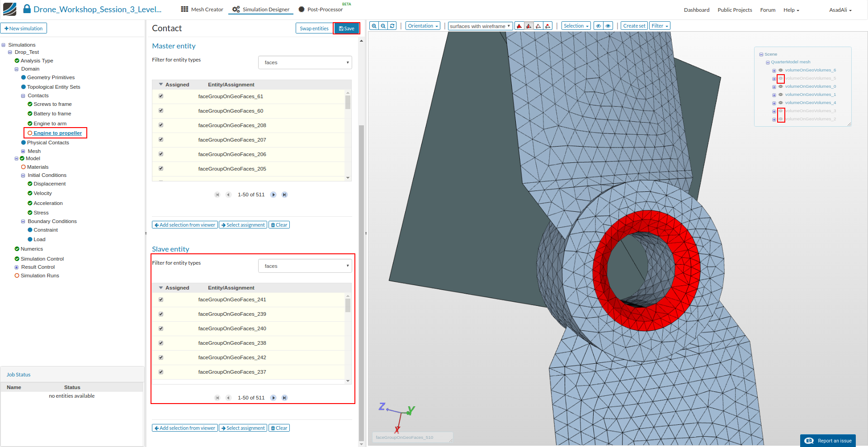Expand volumeOnGeoVolumes_6 in scene tree
The width and height of the screenshot is (868, 447).
(x=774, y=71)
